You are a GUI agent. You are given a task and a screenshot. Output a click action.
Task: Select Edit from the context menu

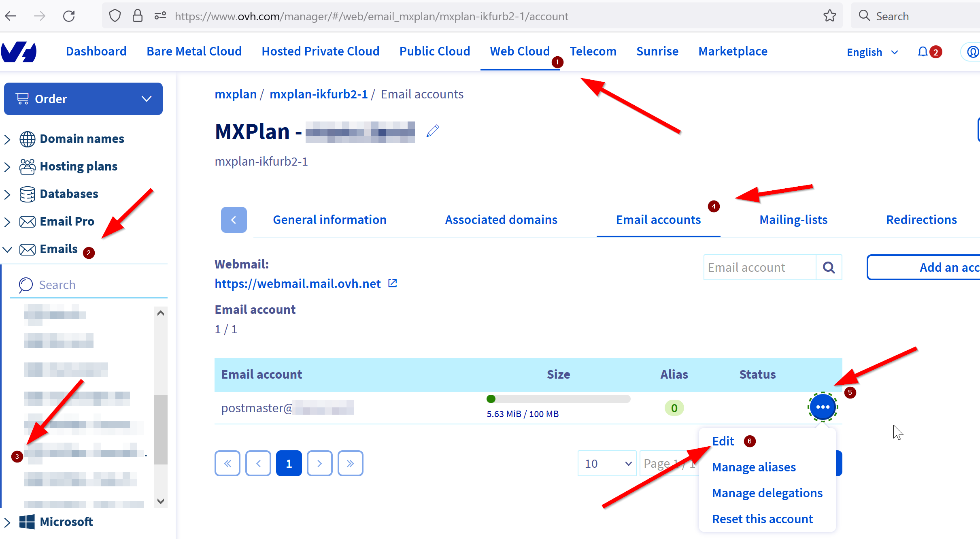tap(723, 441)
